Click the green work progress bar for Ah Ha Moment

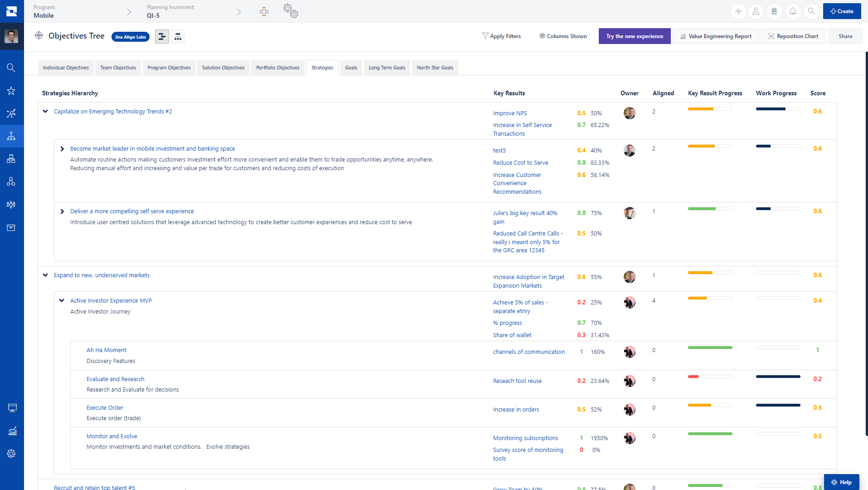(x=710, y=348)
